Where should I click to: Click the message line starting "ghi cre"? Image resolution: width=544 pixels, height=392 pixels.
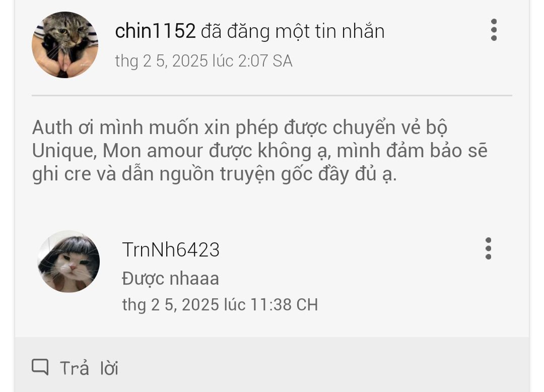pyautogui.click(x=214, y=174)
